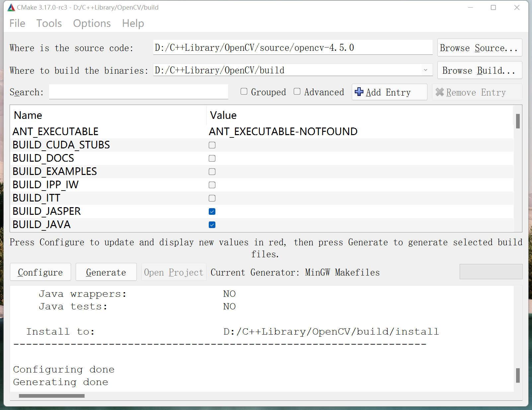Click the 'Generating done' log line
Image resolution: width=532 pixels, height=410 pixels.
(x=61, y=382)
